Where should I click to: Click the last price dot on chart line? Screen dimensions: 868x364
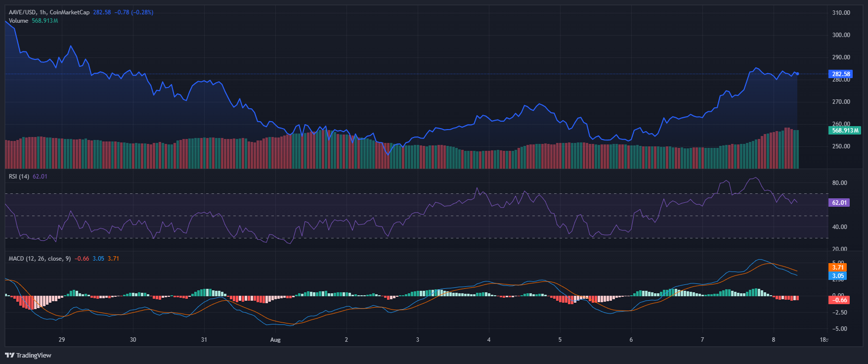coord(797,74)
